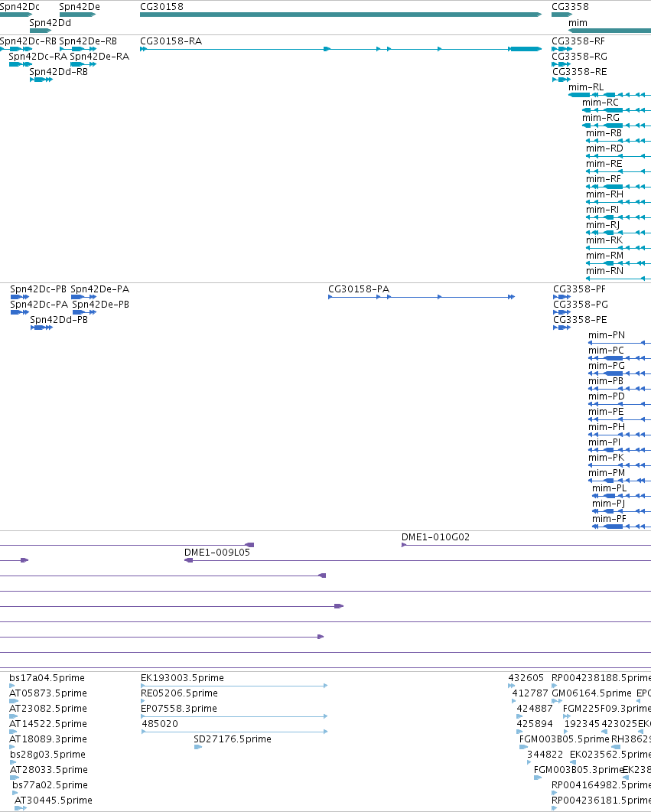Click the mim-PJ protein label
This screenshot has height=812, width=651.
tap(609, 504)
